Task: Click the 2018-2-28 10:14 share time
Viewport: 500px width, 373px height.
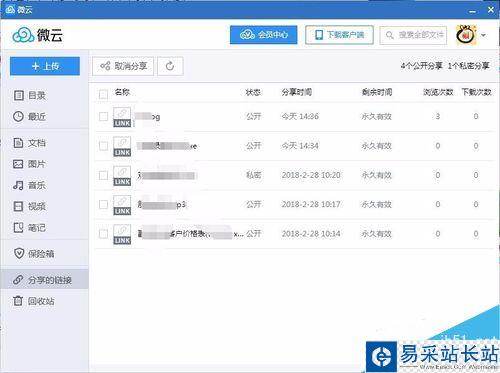Action: pos(311,234)
